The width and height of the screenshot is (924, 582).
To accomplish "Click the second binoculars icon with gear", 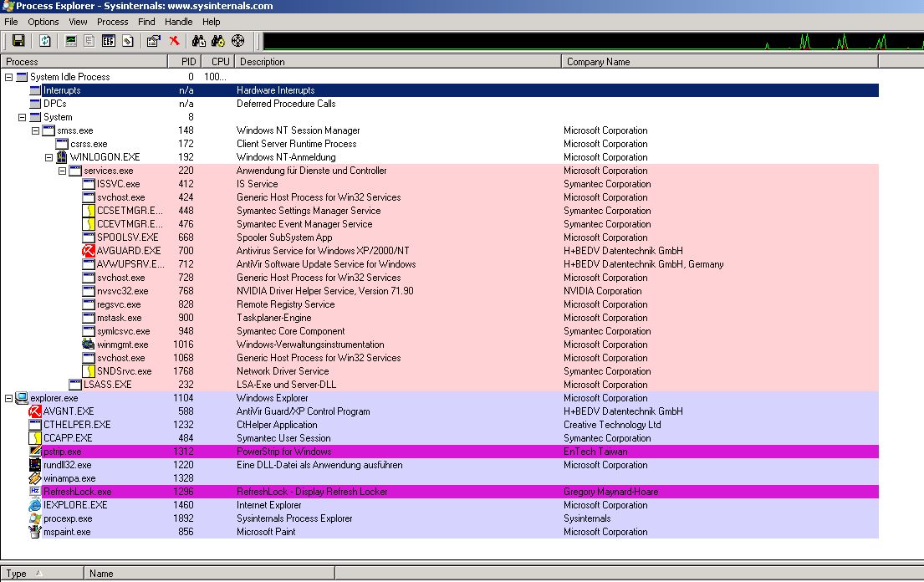I will pyautogui.click(x=218, y=41).
